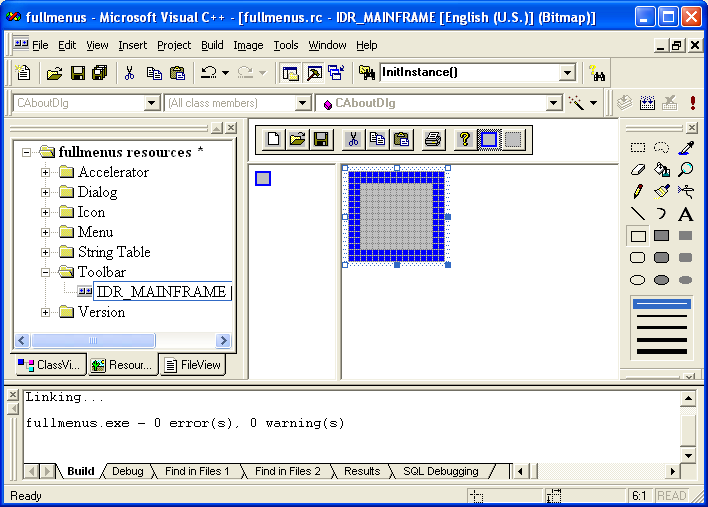Image resolution: width=708 pixels, height=507 pixels.
Task: Expand the Accelerator folder
Action: (x=45, y=172)
